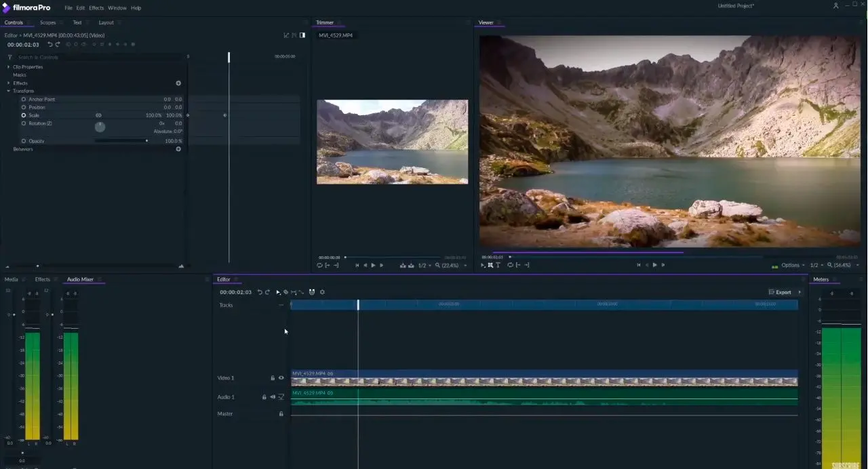Open the File menu
This screenshot has width=868, height=469.
tap(68, 8)
